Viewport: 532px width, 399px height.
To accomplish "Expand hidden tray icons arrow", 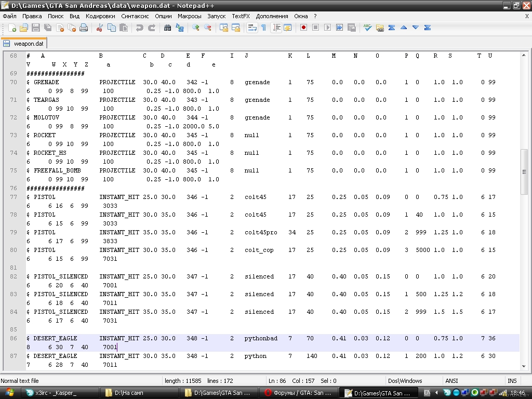I will (x=436, y=393).
